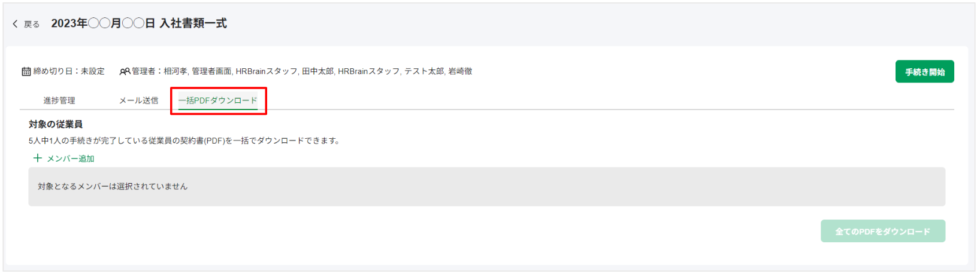The image size is (980, 274).
Task: Switch to the 進捗管理 tab
Action: point(59,101)
